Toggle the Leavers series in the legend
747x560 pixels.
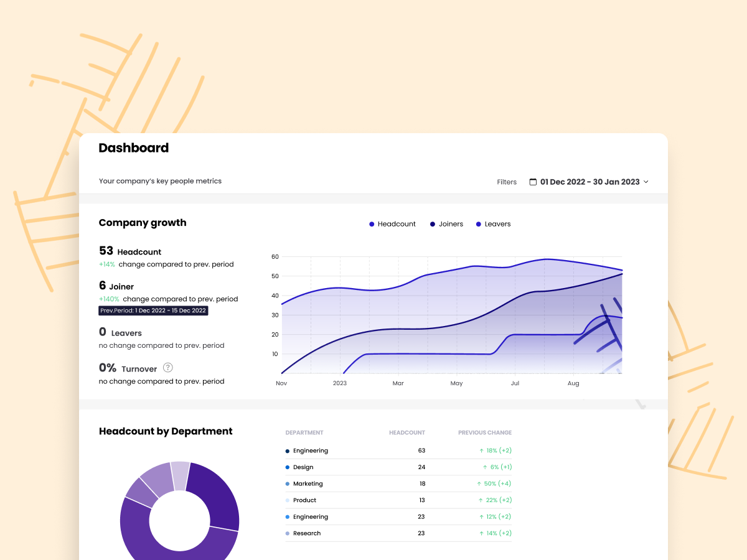pyautogui.click(x=493, y=223)
